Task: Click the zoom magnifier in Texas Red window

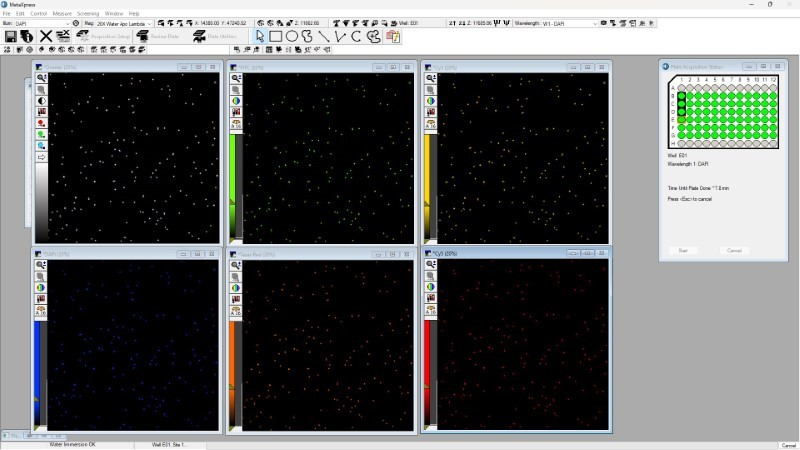Action: [235, 265]
